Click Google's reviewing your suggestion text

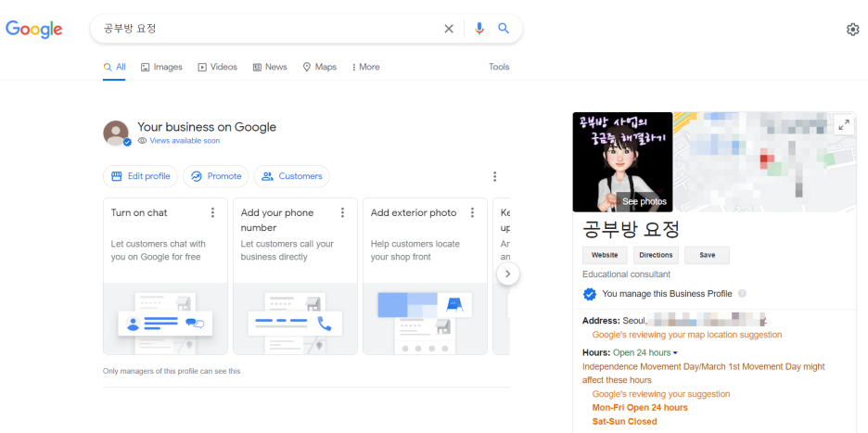661,394
